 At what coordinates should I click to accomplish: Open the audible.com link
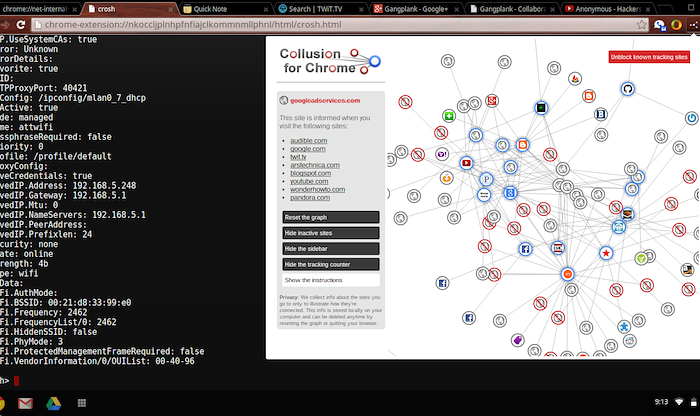coord(308,141)
